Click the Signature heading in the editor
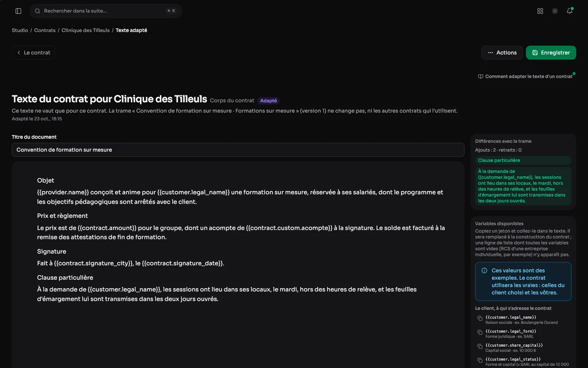 52,251
